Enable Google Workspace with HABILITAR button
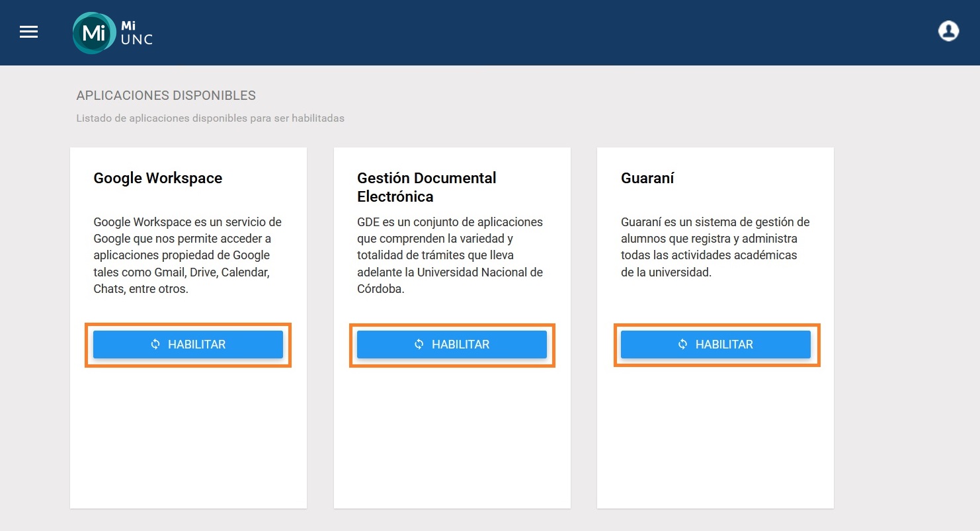The image size is (980, 531). click(x=188, y=345)
